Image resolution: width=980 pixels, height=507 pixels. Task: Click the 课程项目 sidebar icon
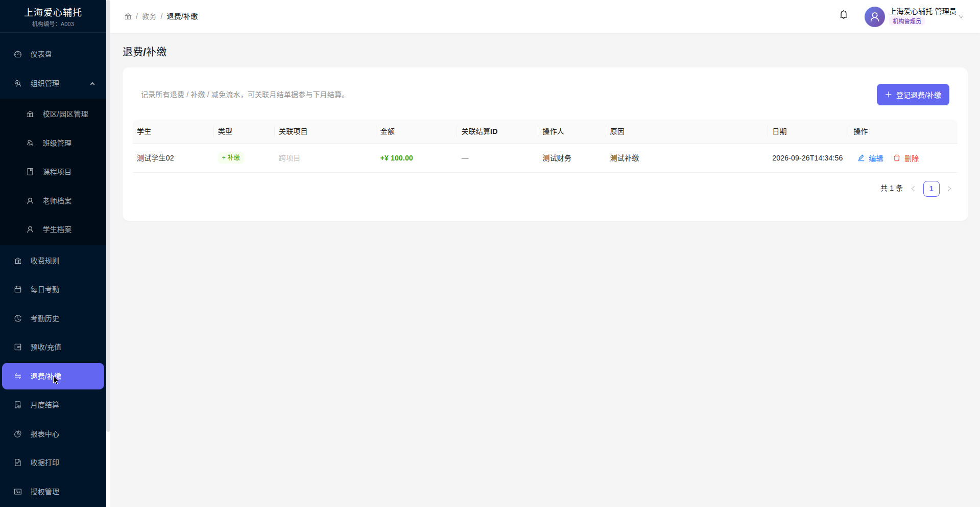(30, 172)
